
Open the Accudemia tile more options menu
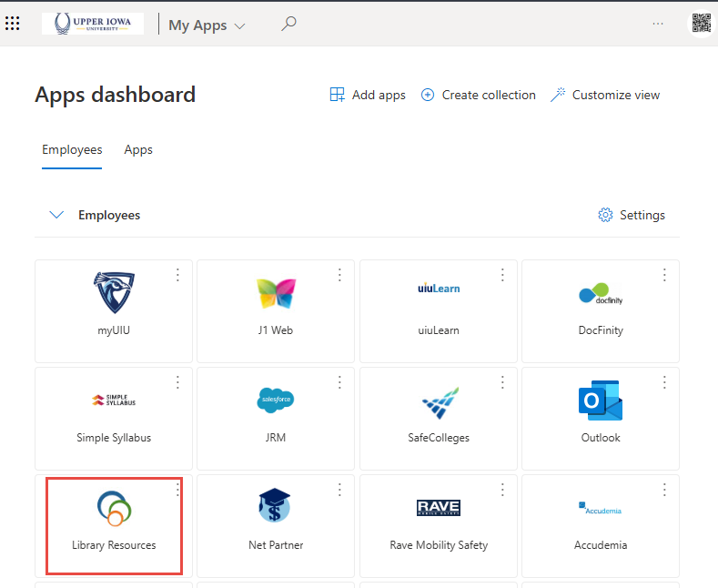click(664, 490)
